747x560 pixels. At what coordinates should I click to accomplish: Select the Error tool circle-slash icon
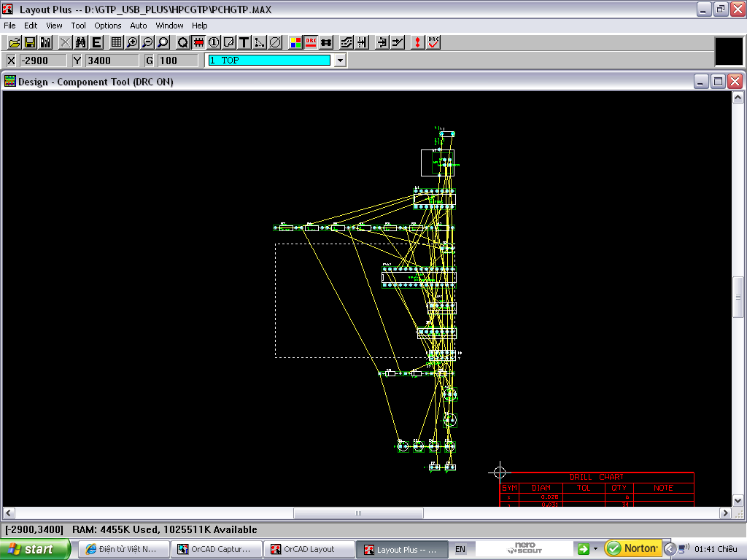[x=275, y=43]
